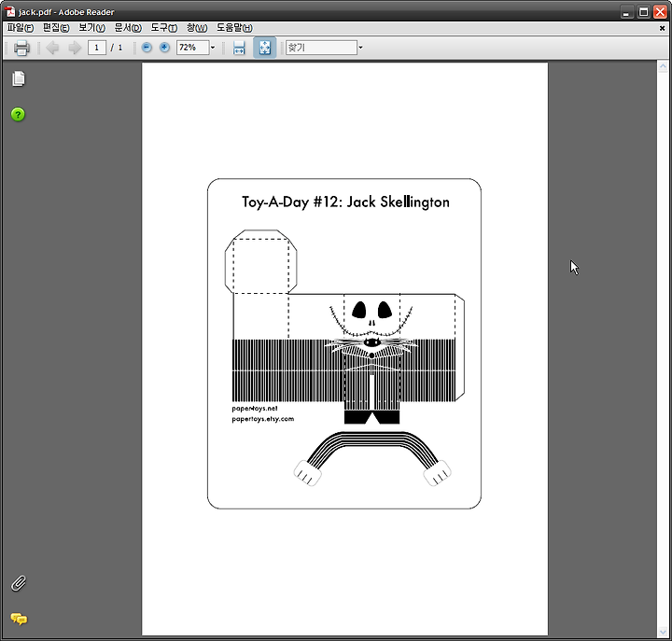Minimize the Adobe Reader window
Image resolution: width=672 pixels, height=641 pixels.
click(626, 12)
